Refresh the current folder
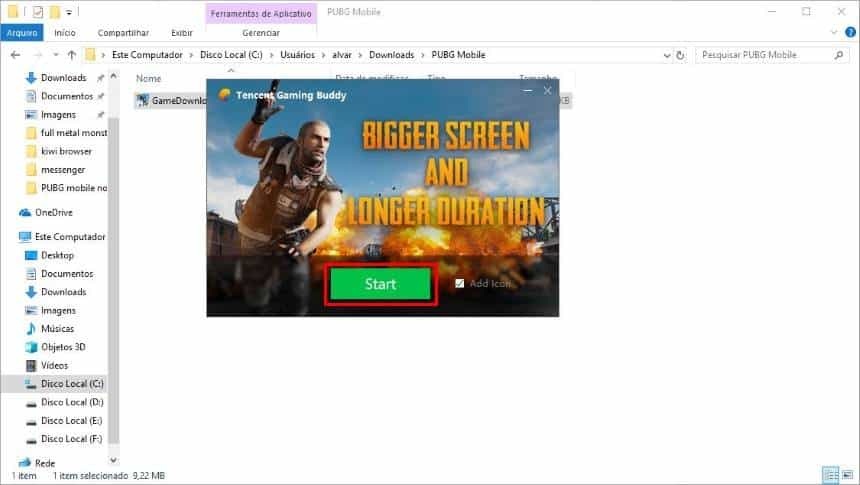 click(681, 55)
